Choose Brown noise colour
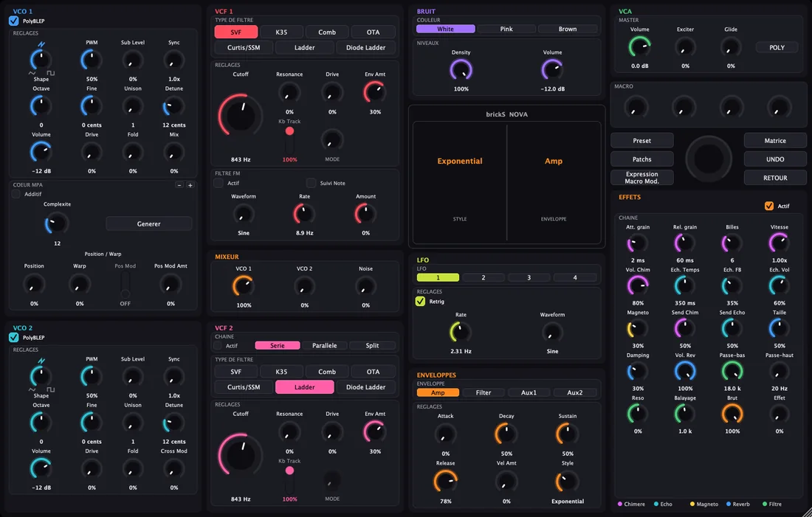Image resolution: width=812 pixels, height=517 pixels. coord(568,29)
